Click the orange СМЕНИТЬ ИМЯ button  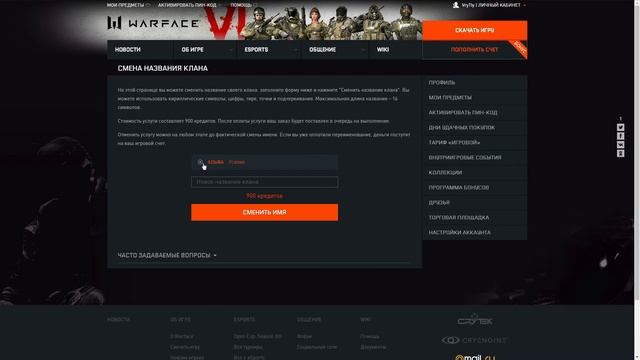click(264, 212)
